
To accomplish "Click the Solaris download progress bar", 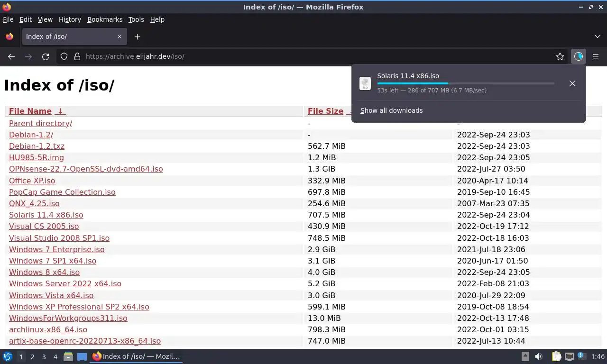I will click(x=466, y=83).
